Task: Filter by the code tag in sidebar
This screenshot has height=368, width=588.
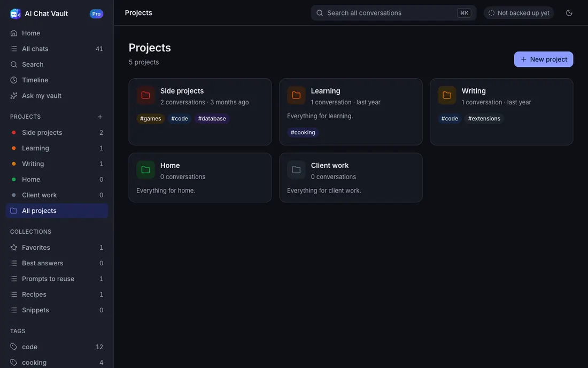Action: point(57,347)
